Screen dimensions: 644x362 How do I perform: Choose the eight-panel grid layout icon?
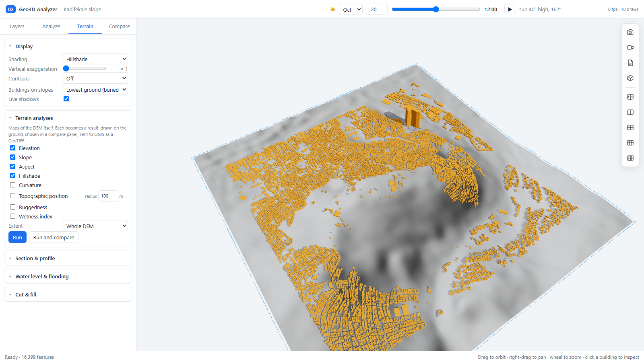(630, 158)
